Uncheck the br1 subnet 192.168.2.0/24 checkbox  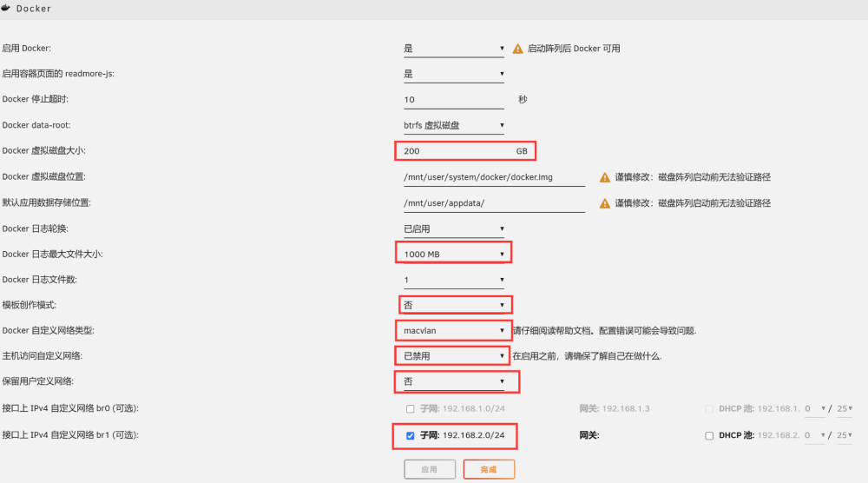411,436
